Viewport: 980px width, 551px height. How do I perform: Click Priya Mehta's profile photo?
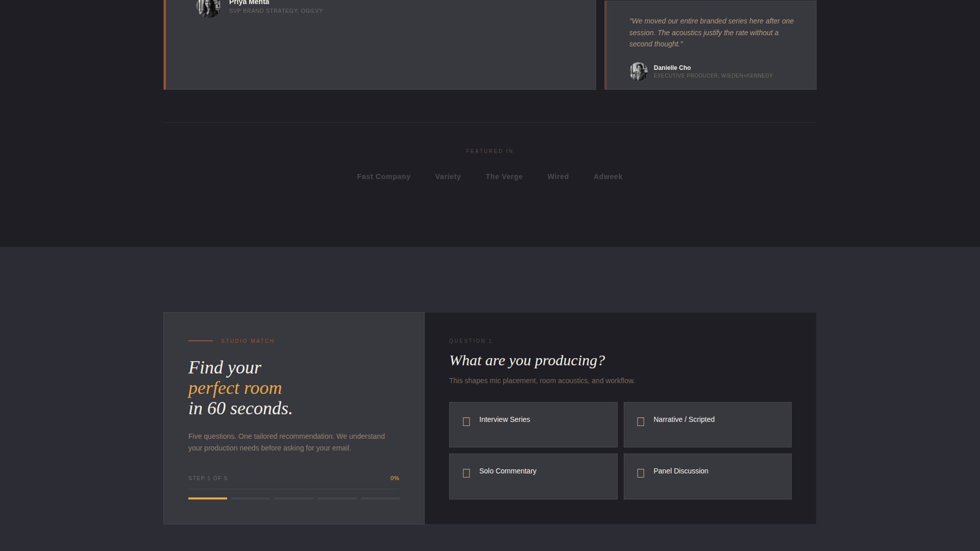click(208, 7)
